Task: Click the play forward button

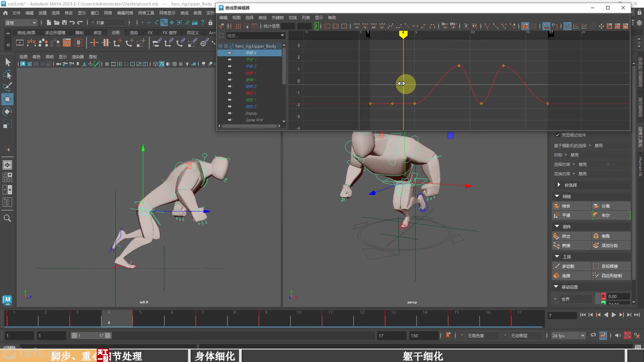Action: pos(614,315)
